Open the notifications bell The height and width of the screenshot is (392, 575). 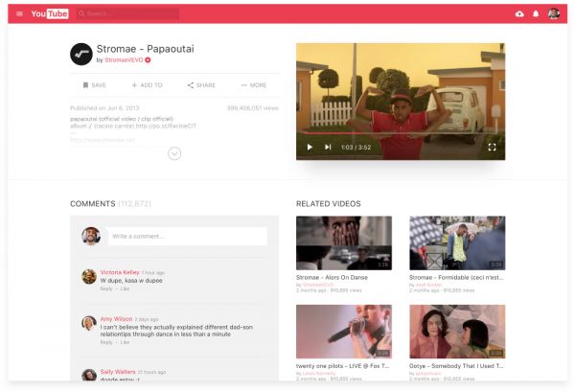point(536,13)
